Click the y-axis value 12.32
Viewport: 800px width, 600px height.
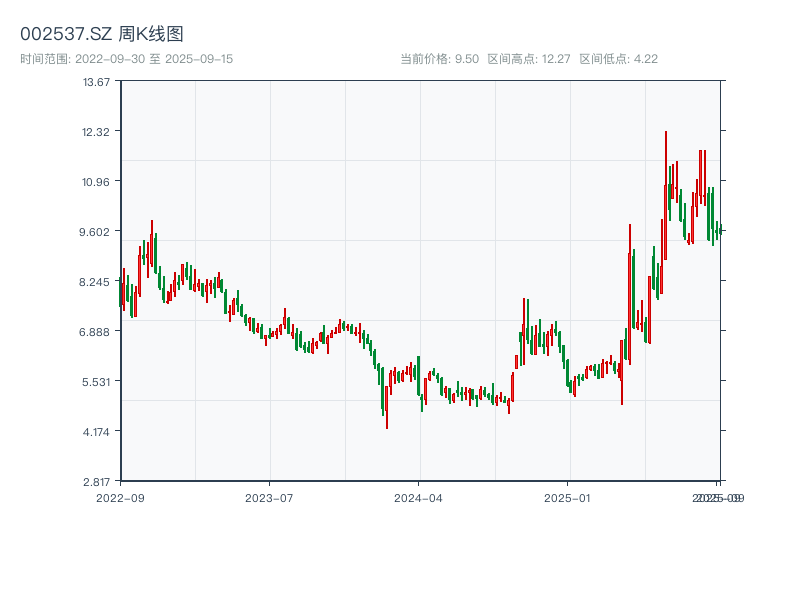coord(96,132)
